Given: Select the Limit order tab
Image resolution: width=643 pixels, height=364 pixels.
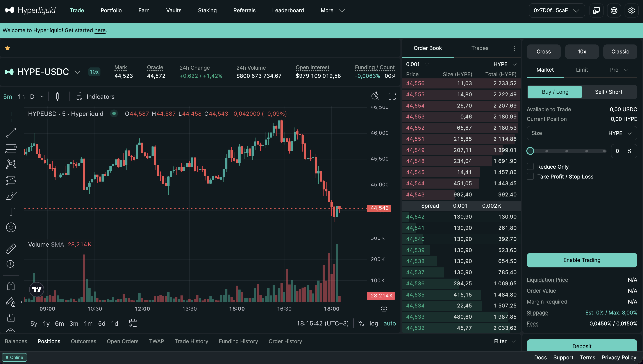Looking at the screenshot, I should tap(582, 70).
